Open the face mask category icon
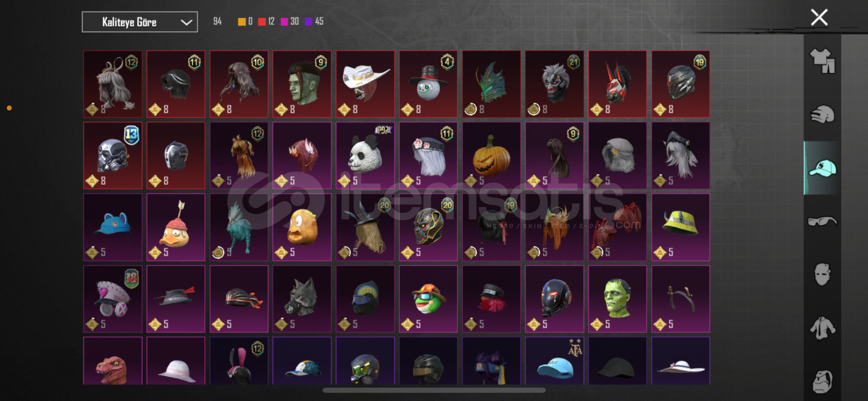 [822, 275]
